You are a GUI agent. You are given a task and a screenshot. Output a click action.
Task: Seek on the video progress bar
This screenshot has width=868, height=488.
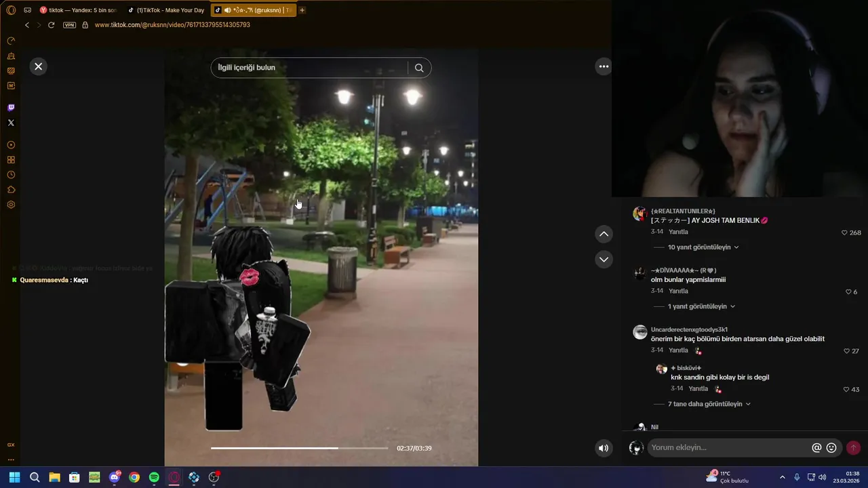coord(299,448)
